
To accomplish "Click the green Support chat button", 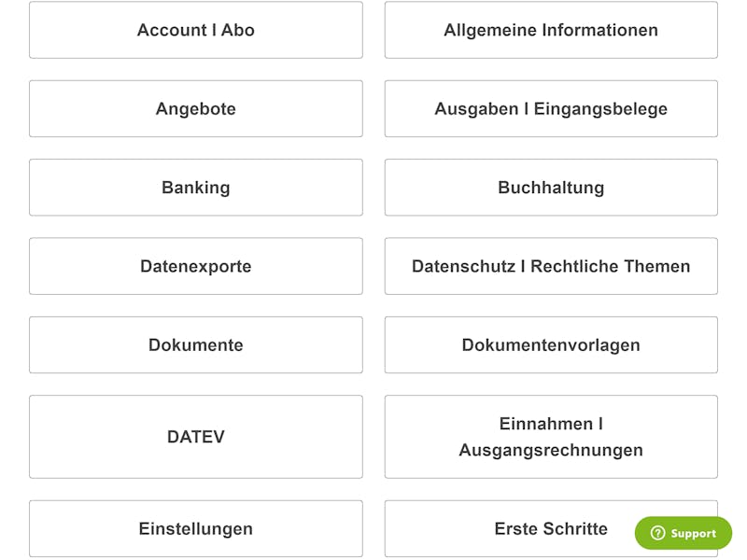I will 684,533.
